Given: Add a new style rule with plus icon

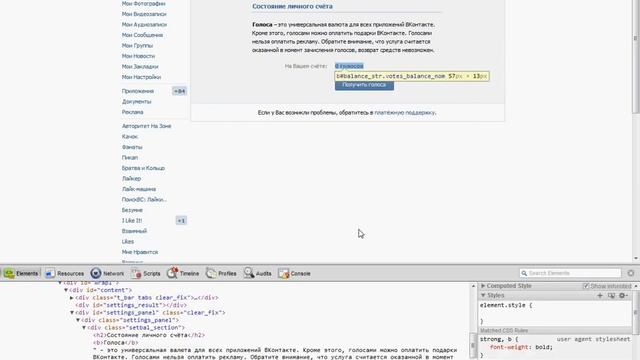Looking at the screenshot, I should coord(600,296).
